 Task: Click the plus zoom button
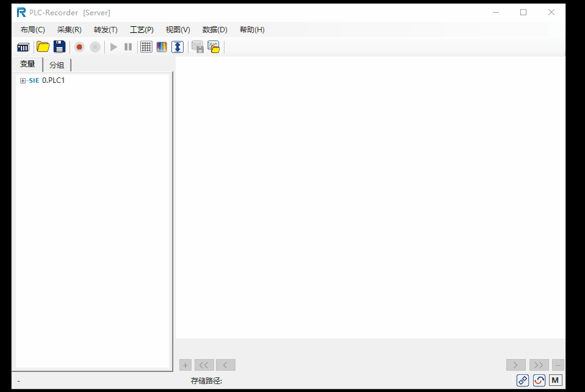point(185,365)
